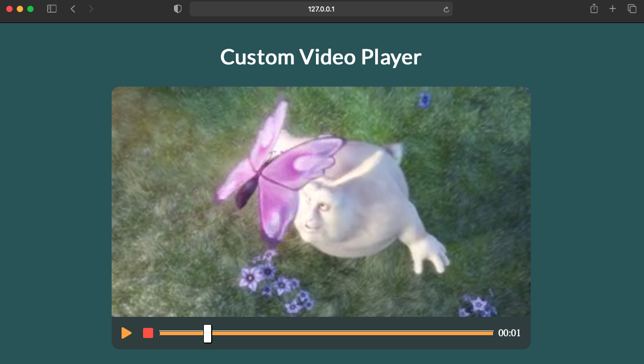Play the video with the orange play button

point(126,333)
